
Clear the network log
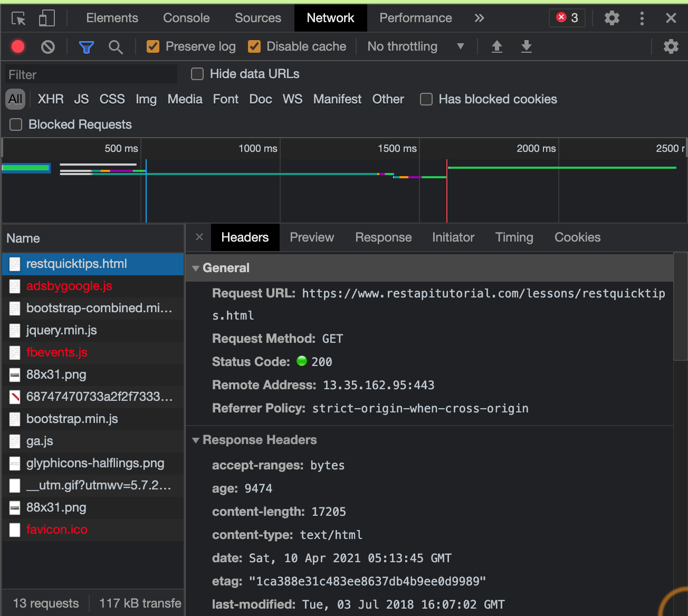48,47
